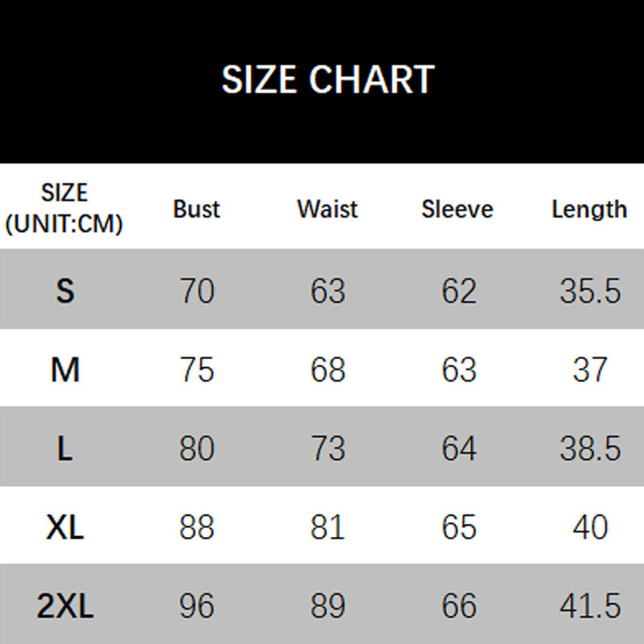
Task: Select the Bust column header
Action: pyautogui.click(x=196, y=209)
